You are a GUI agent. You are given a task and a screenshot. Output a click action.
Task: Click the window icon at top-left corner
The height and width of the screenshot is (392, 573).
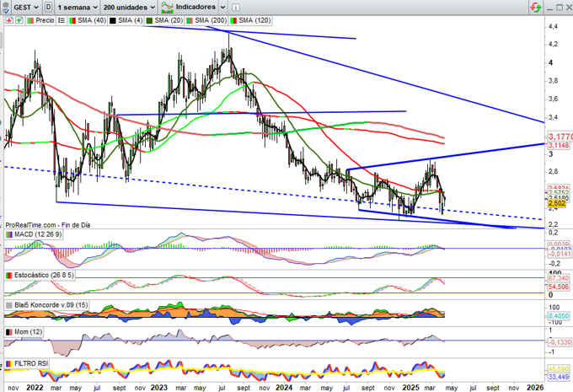[8, 7]
